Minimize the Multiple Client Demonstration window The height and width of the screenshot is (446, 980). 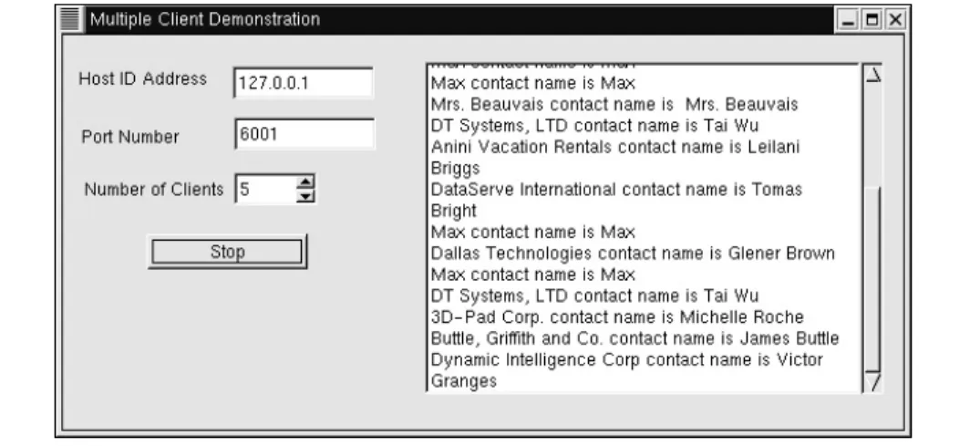click(x=848, y=20)
